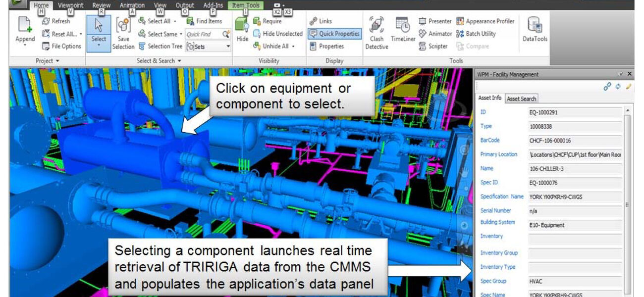Open the Appearance Profiler

pos(485,21)
